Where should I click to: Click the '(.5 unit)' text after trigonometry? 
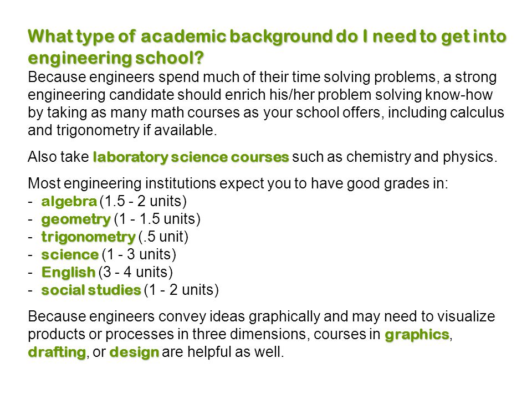(x=163, y=237)
